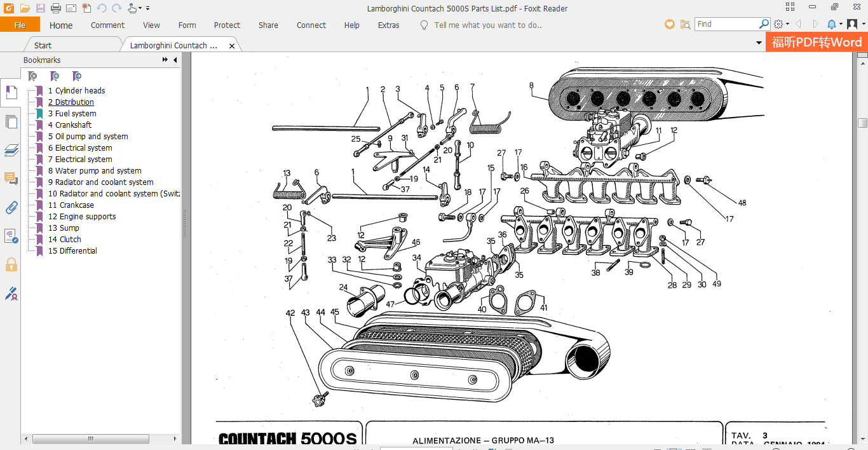The image size is (868, 450).
Task: Expand the Hand tool dropdown arrow
Action: pyautogui.click(x=140, y=8)
